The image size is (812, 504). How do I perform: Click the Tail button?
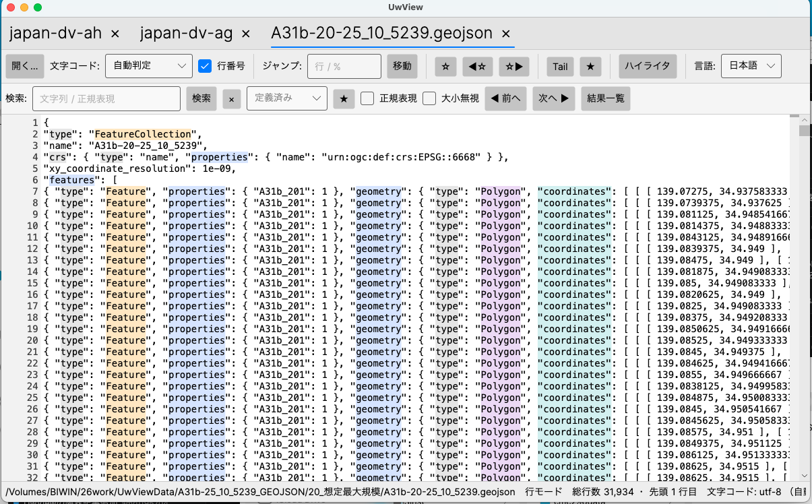pos(560,66)
